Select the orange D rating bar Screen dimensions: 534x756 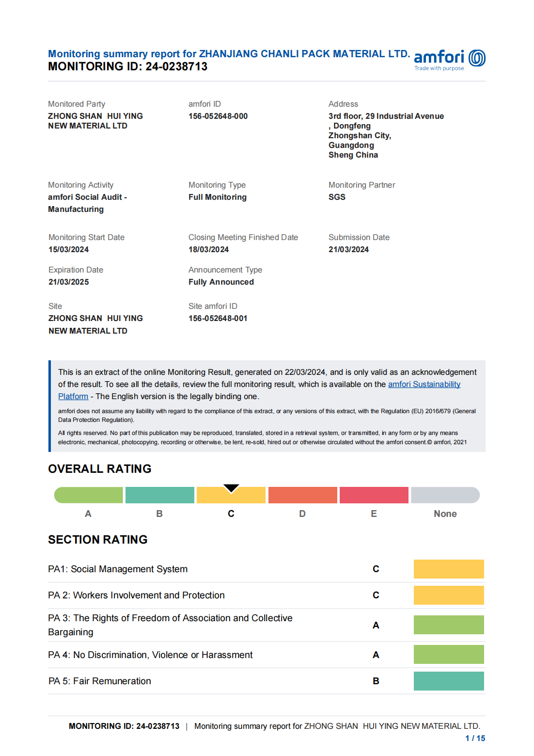(x=302, y=495)
